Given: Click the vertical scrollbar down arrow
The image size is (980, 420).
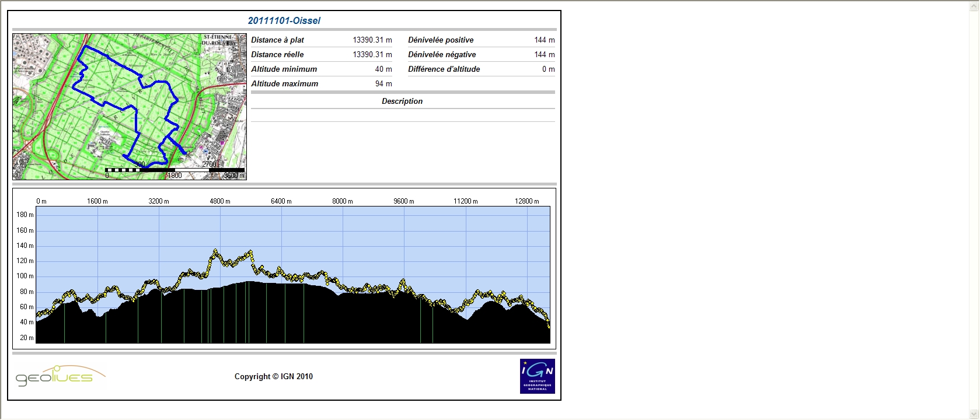Looking at the screenshot, I should click(x=974, y=414).
